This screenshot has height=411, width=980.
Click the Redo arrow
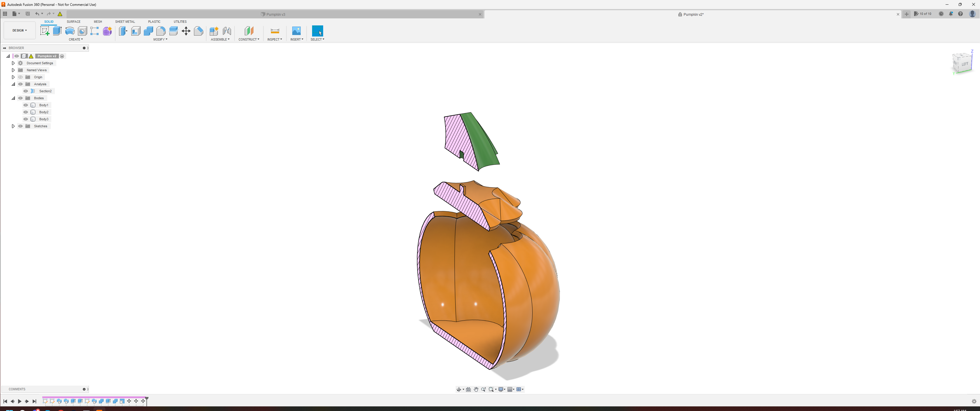coord(48,14)
